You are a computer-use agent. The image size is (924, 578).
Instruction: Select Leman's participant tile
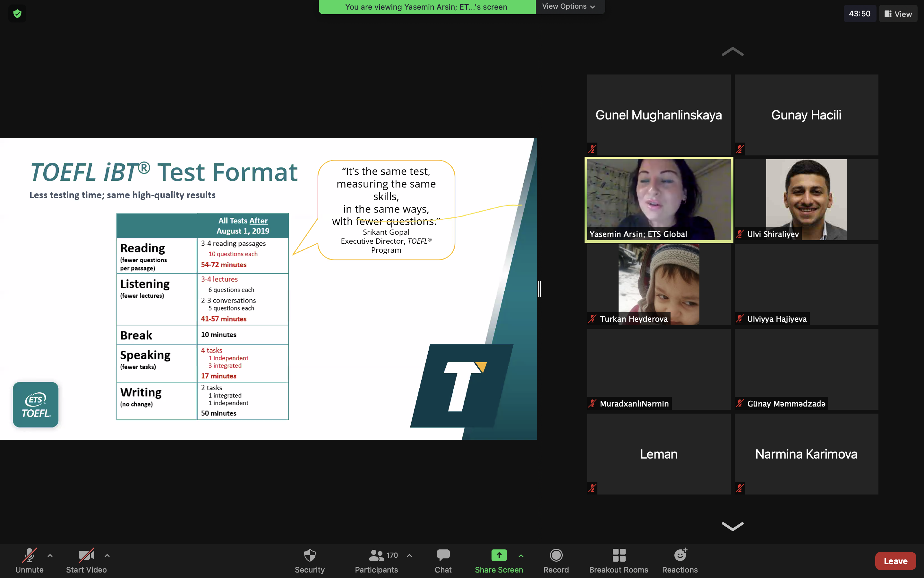(x=659, y=454)
